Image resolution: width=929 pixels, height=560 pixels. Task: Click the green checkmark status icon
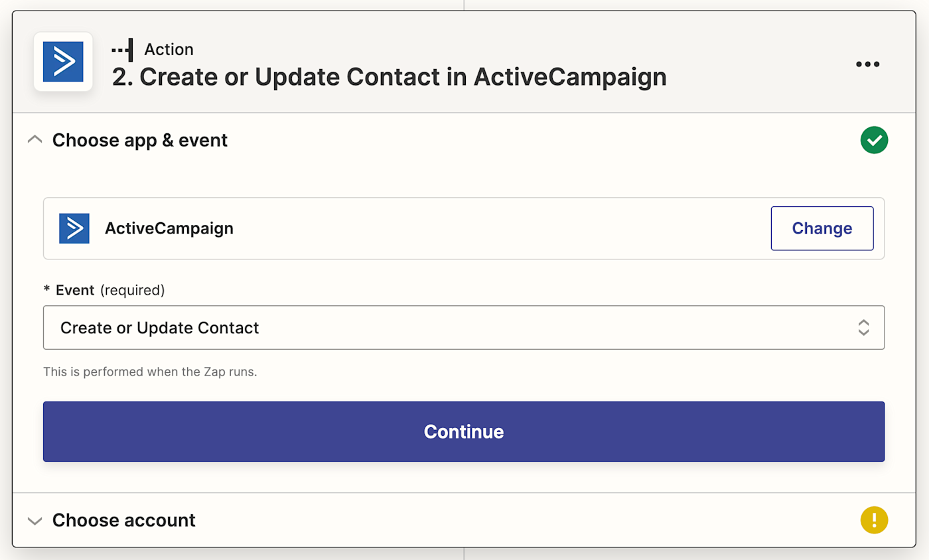874,140
